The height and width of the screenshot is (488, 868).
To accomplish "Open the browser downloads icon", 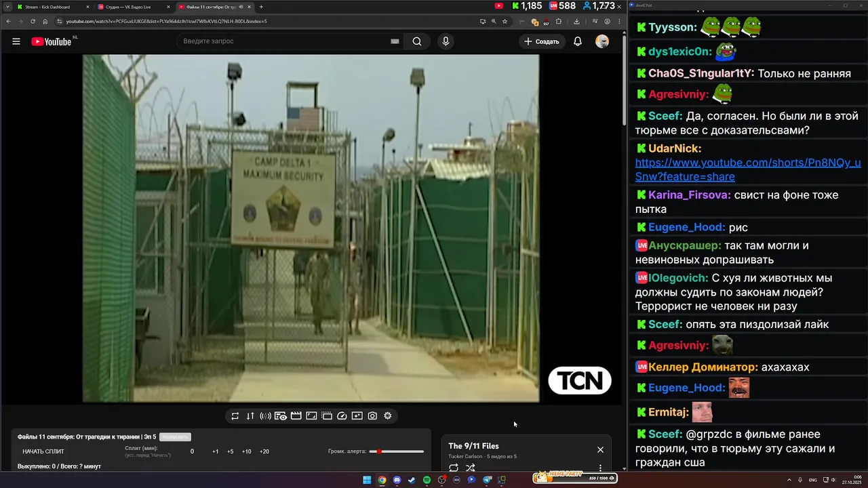I will (x=576, y=21).
